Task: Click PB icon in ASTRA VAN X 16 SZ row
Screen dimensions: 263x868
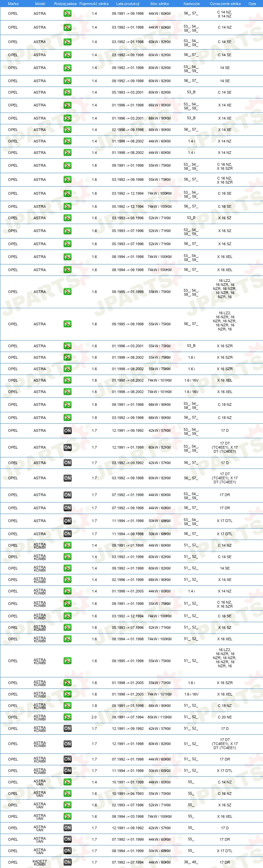Action: (68, 805)
